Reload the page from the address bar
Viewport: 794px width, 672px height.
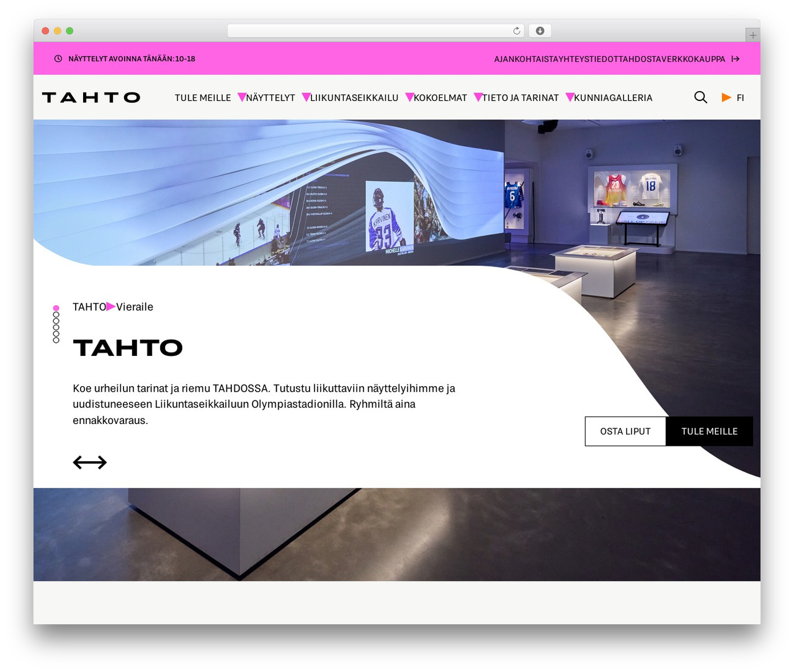click(x=517, y=31)
